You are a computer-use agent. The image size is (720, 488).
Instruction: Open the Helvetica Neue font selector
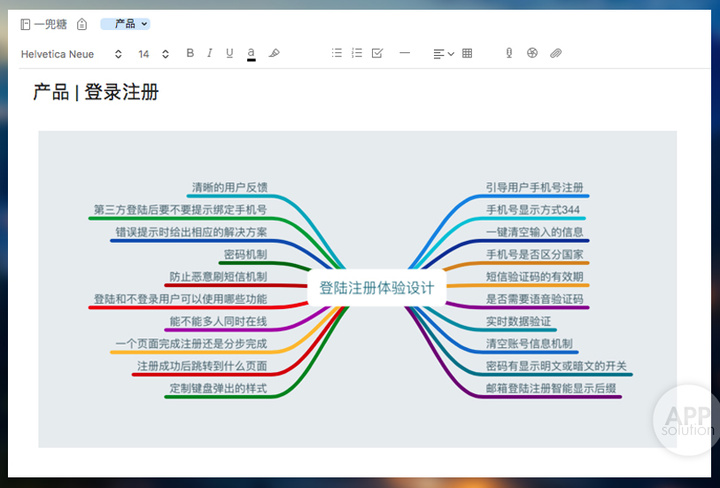[x=71, y=54]
